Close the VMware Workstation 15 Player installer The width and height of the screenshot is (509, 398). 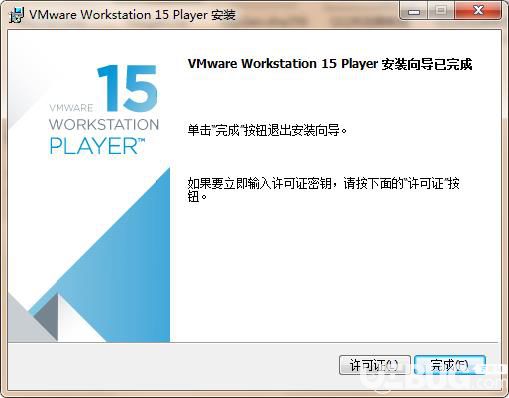(478, 12)
